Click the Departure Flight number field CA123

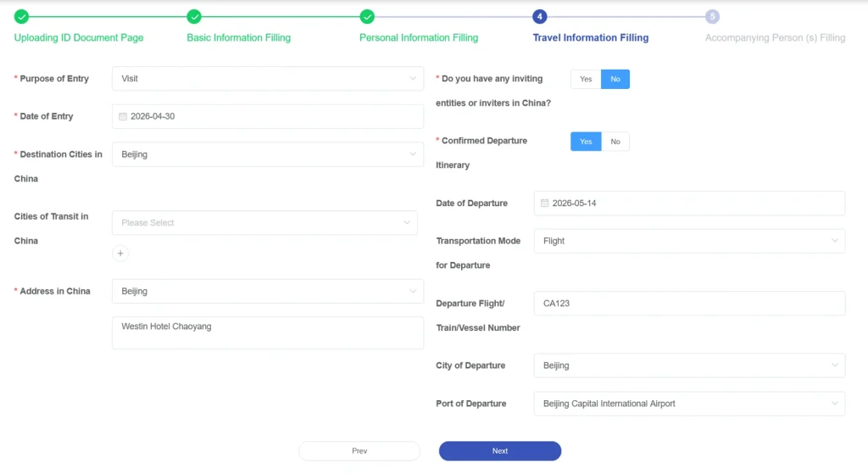pos(688,304)
